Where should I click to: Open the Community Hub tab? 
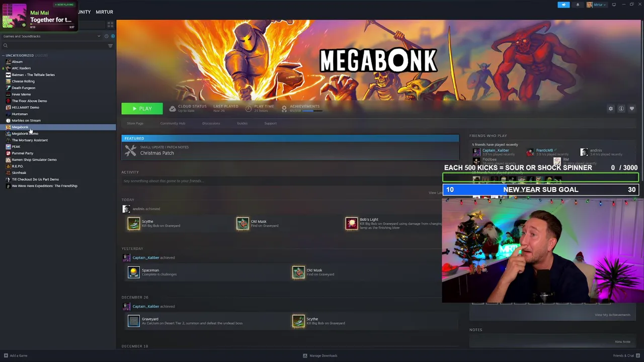click(173, 123)
